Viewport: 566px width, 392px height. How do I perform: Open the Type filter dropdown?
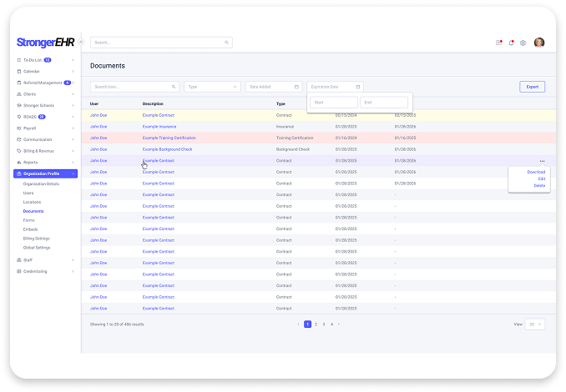(x=212, y=87)
